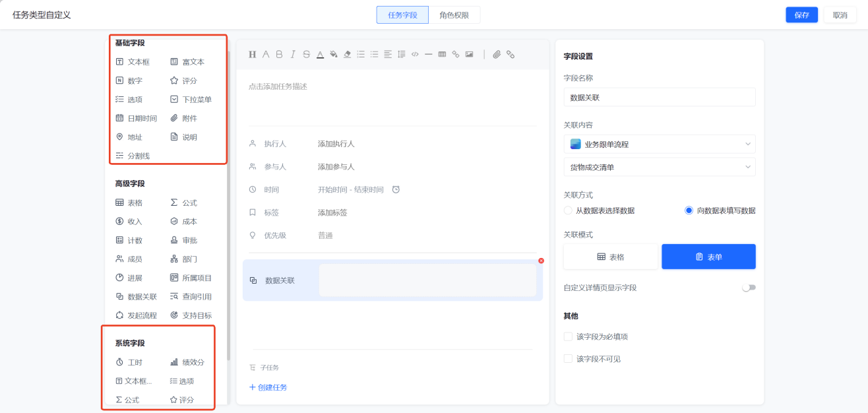Apply heading format in editor toolbar

point(252,55)
